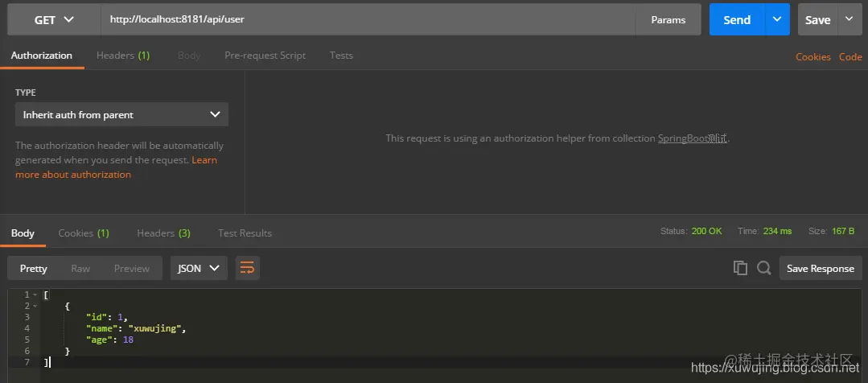
Task: Focus the request URL input field
Action: [368, 19]
